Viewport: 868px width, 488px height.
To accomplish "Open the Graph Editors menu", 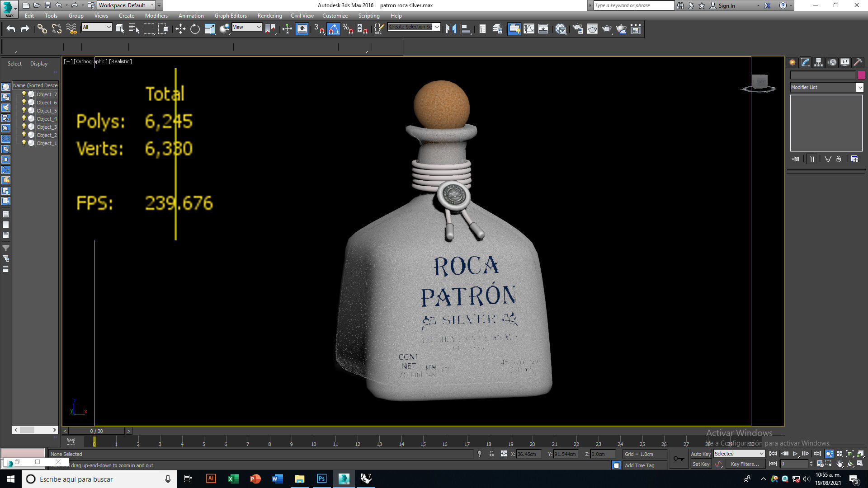I will 231,15.
